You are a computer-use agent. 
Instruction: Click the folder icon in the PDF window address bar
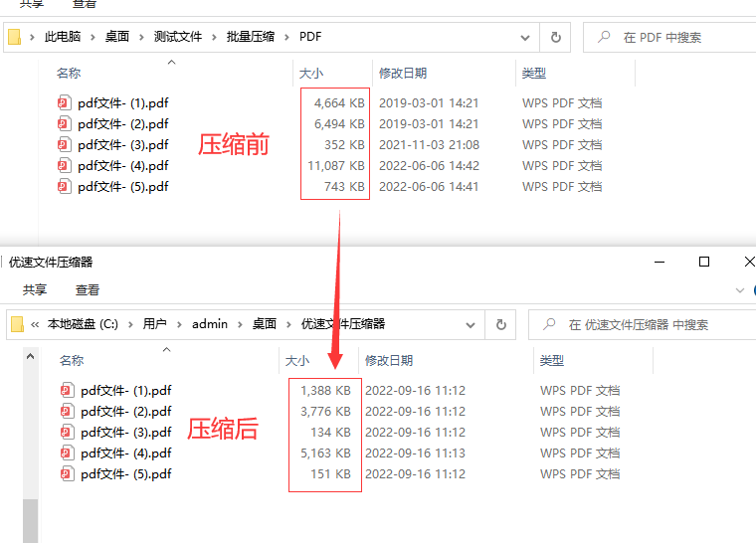(x=15, y=37)
